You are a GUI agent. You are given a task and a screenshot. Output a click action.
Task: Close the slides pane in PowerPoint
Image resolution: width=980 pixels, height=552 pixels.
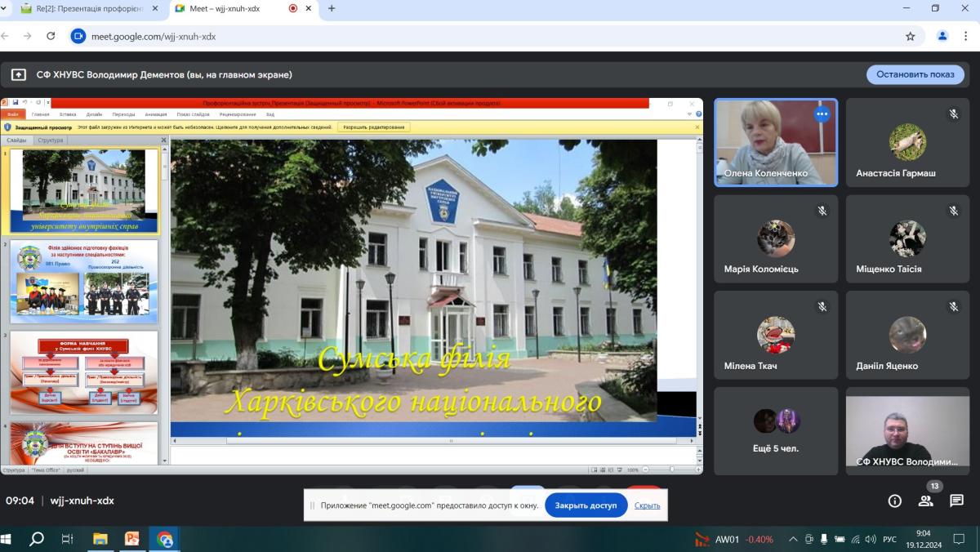click(x=163, y=140)
